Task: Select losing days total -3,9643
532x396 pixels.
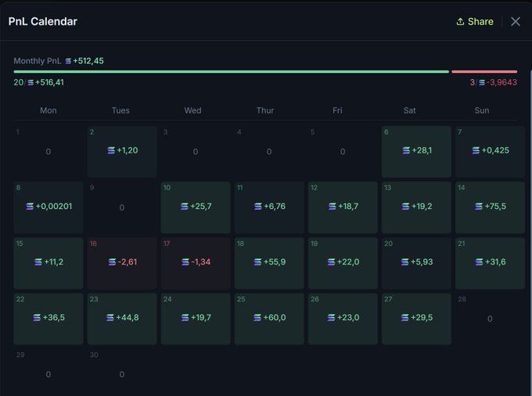Action: 501,82
